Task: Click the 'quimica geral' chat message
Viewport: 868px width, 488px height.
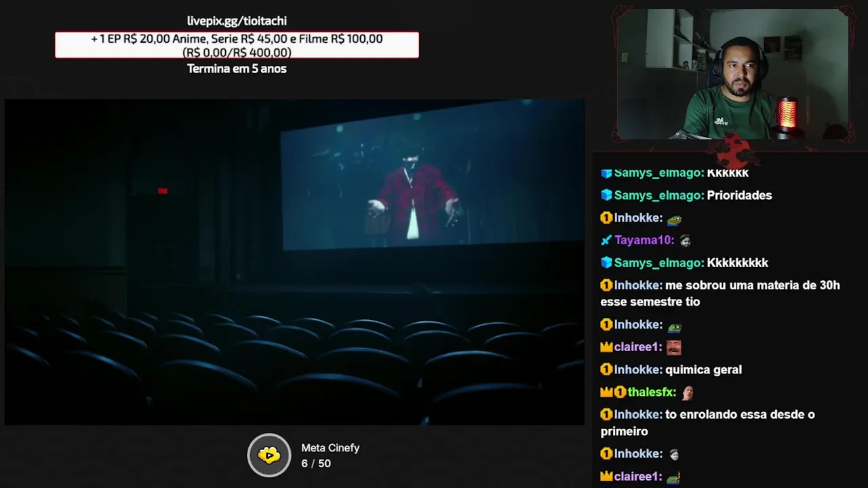Action: point(703,369)
